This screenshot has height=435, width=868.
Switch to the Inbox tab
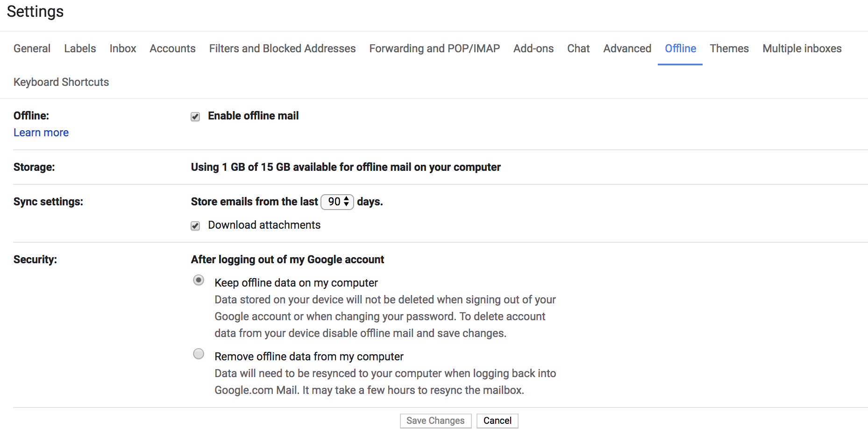click(x=122, y=48)
